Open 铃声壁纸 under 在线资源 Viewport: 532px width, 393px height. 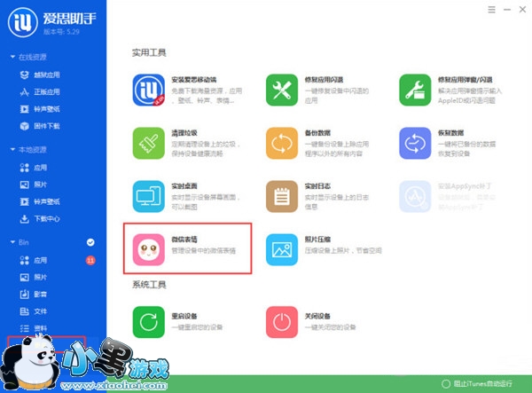(40, 109)
